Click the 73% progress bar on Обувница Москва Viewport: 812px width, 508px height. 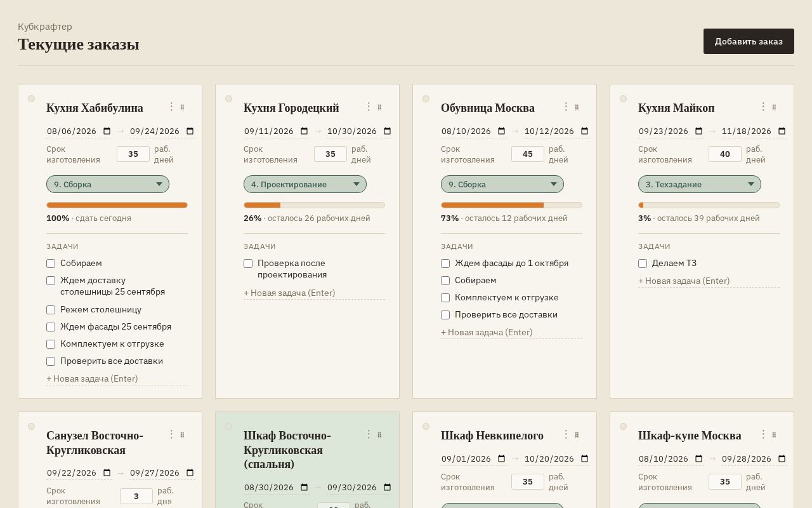coord(511,205)
